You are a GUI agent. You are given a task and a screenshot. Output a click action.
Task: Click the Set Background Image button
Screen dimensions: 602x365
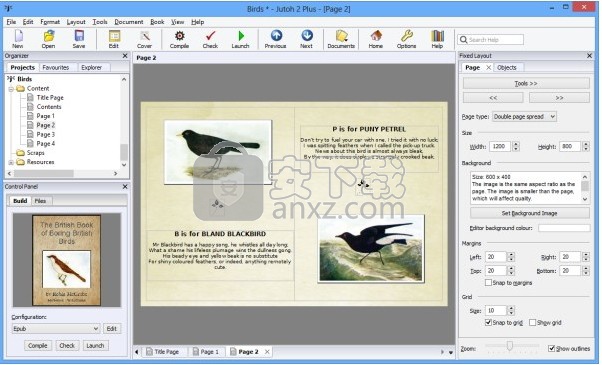(530, 213)
